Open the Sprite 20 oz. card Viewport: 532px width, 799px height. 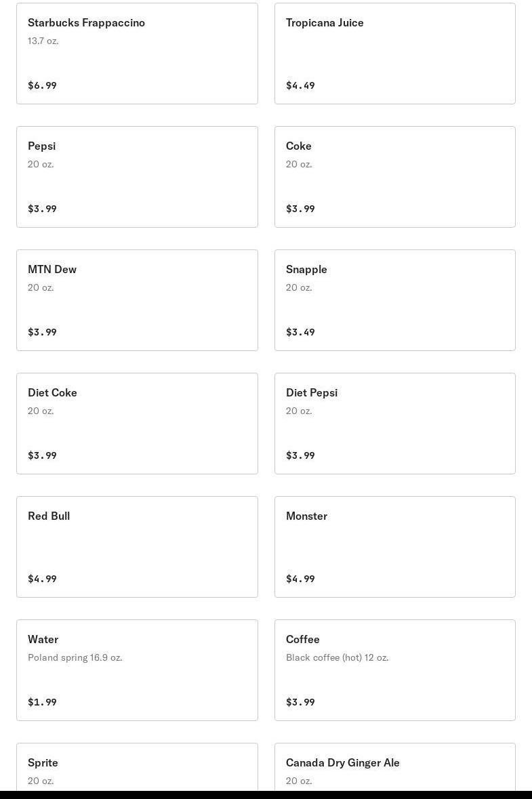pos(137,769)
